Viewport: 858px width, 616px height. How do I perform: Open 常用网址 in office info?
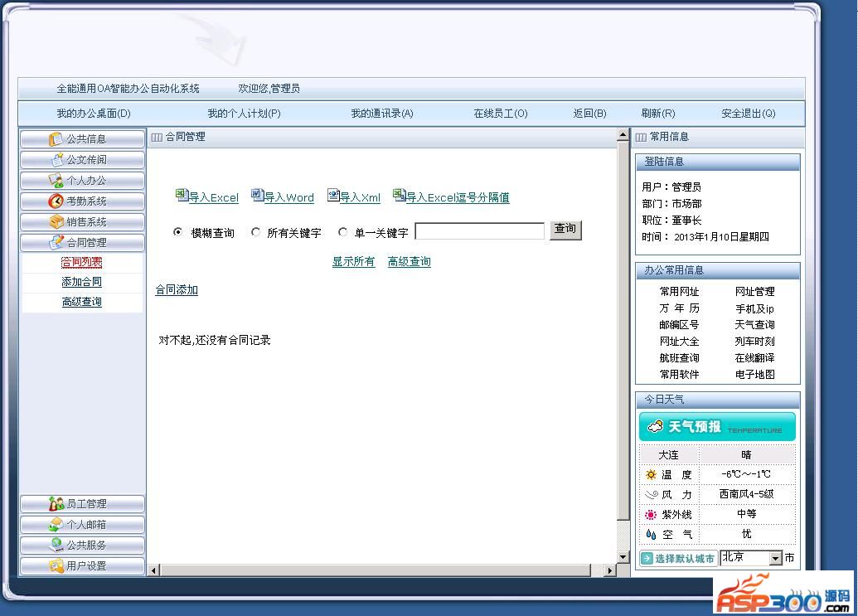pyautogui.click(x=679, y=292)
